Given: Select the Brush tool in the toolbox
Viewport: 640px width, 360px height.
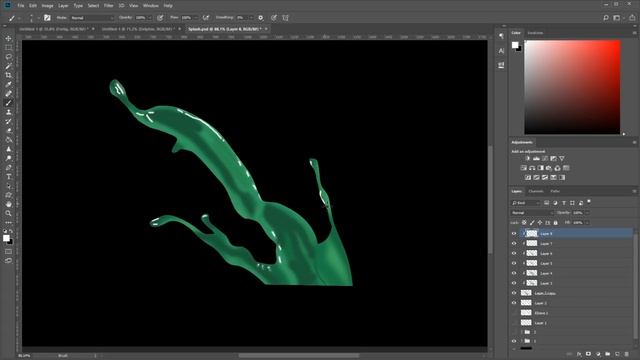Looking at the screenshot, I should click(x=8, y=103).
